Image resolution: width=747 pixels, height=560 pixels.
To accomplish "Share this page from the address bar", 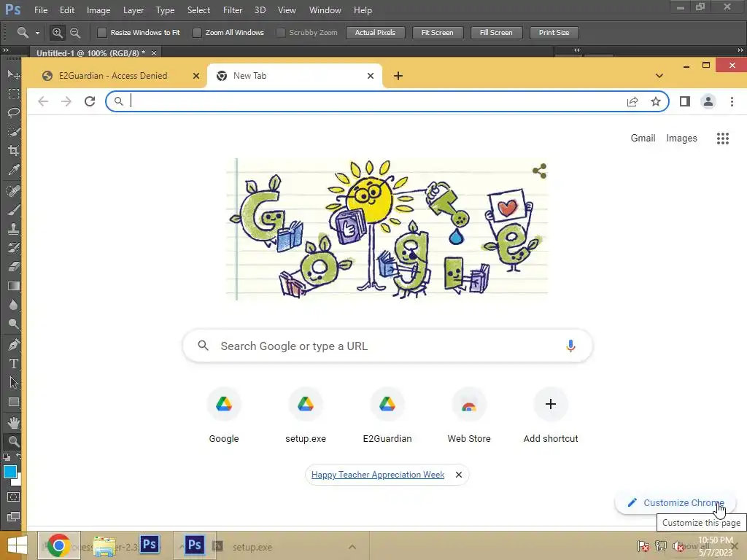I will [632, 101].
